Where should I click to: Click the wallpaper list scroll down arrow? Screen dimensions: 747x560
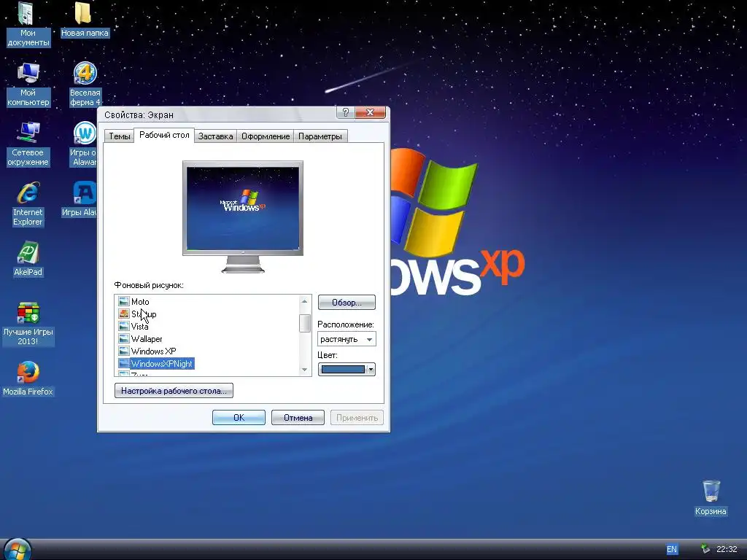(305, 370)
